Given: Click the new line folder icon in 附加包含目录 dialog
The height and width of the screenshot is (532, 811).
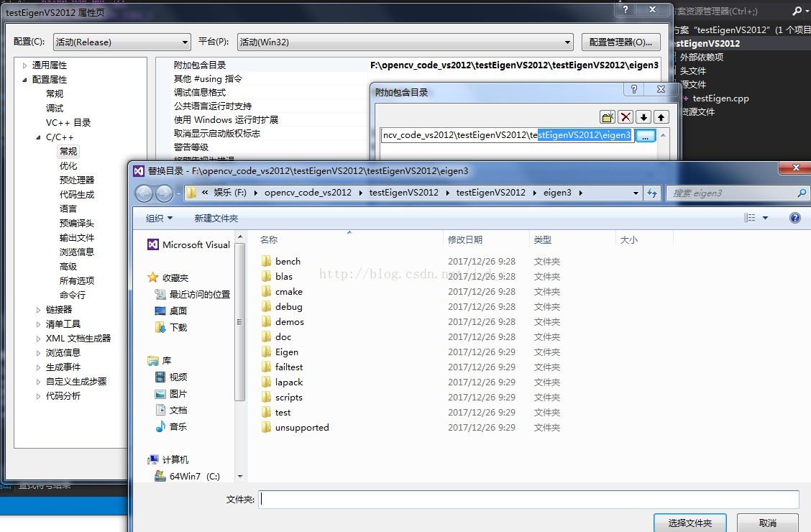Looking at the screenshot, I should coord(608,117).
